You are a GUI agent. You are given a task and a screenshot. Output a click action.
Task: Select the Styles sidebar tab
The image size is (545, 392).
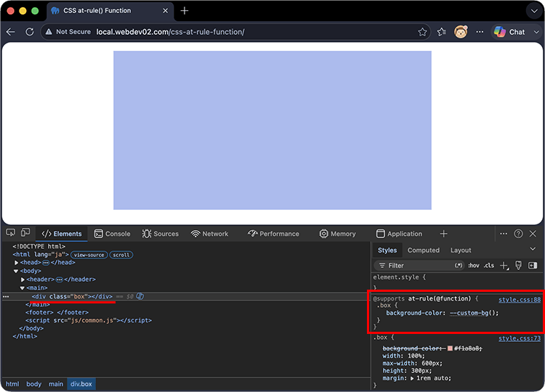pos(387,250)
